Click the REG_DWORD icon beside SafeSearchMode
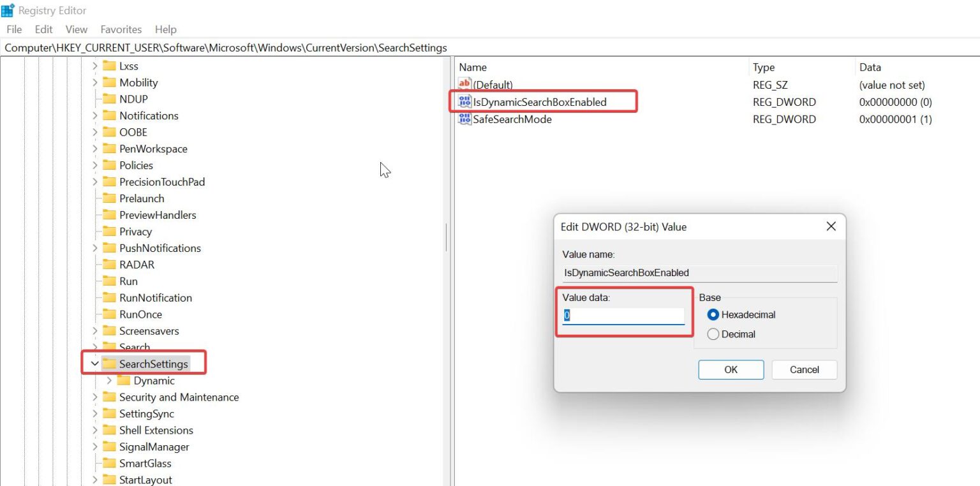980x486 pixels. point(464,119)
